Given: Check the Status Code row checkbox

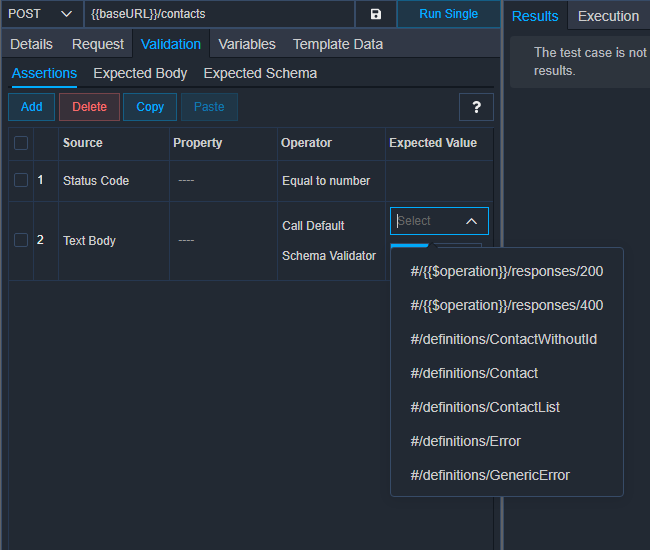Looking at the screenshot, I should coord(21,180).
